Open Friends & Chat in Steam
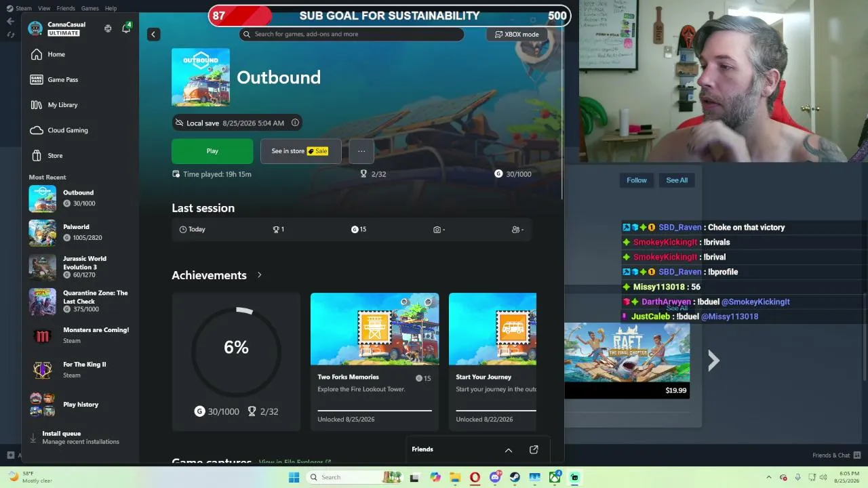 [837, 455]
